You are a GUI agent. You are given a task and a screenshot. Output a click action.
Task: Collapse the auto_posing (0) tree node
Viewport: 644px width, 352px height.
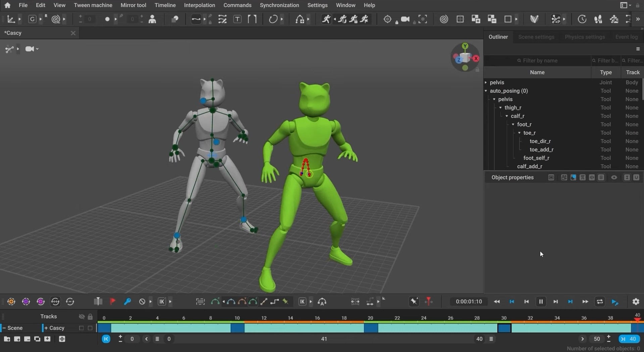coord(486,91)
